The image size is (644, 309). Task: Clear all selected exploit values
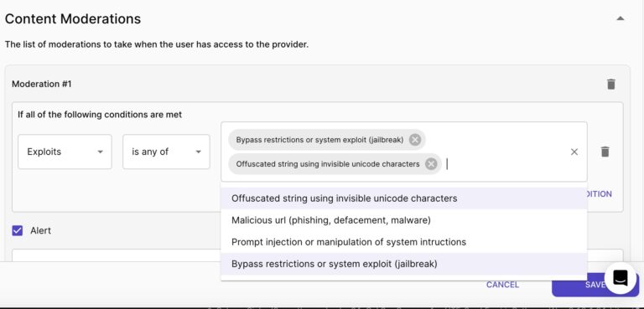tap(574, 152)
